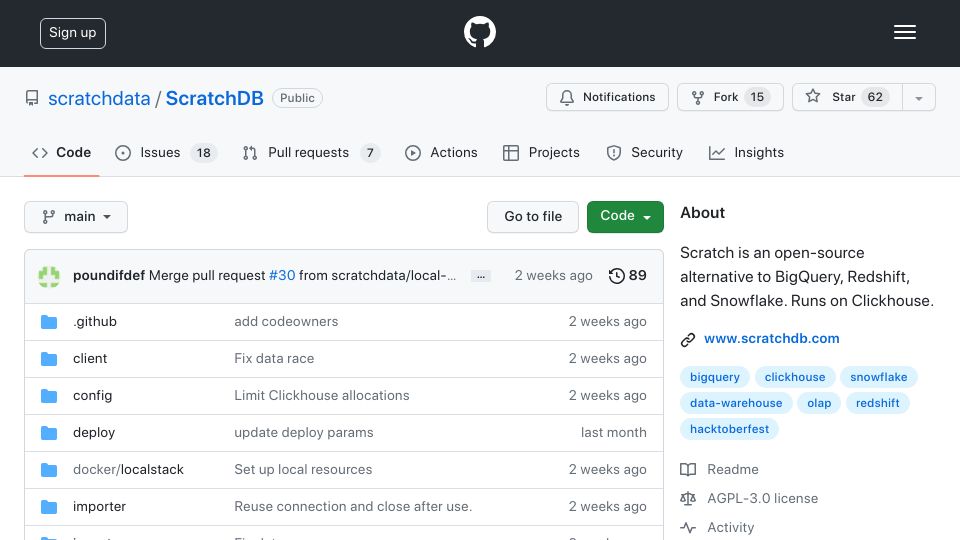
Task: Open the scratchdata owner link
Action: [x=99, y=98]
